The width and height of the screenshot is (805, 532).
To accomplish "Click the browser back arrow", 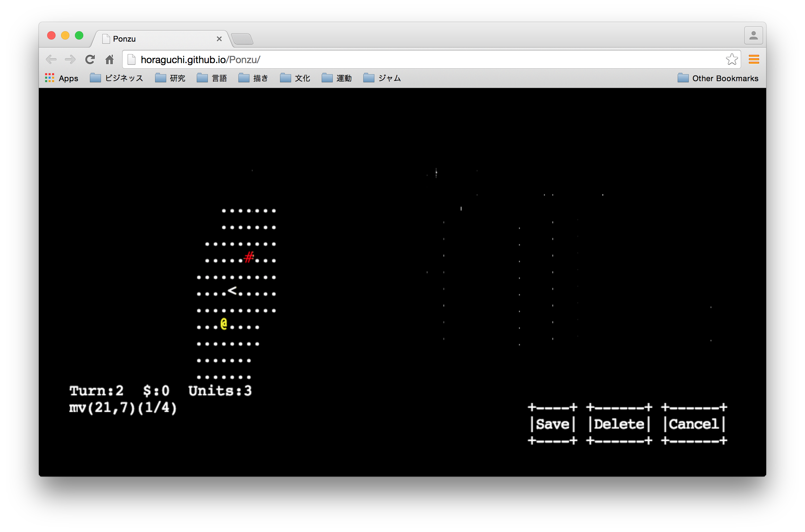I will 51,60.
